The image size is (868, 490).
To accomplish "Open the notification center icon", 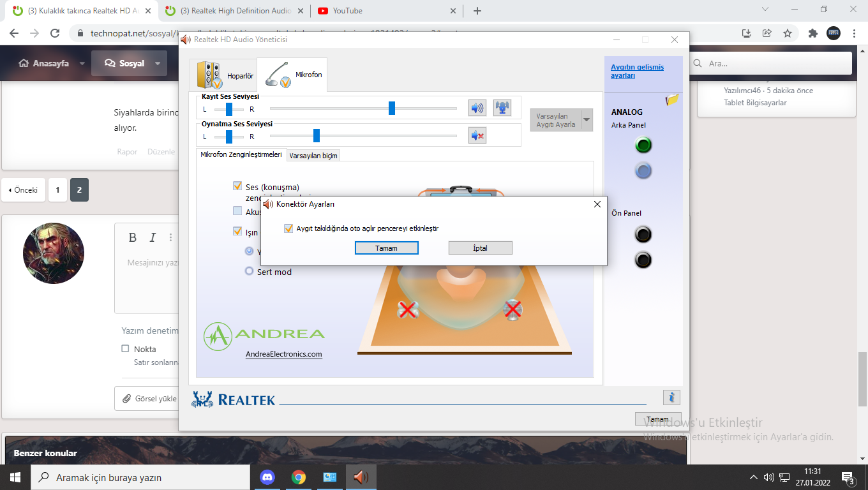I will [848, 477].
